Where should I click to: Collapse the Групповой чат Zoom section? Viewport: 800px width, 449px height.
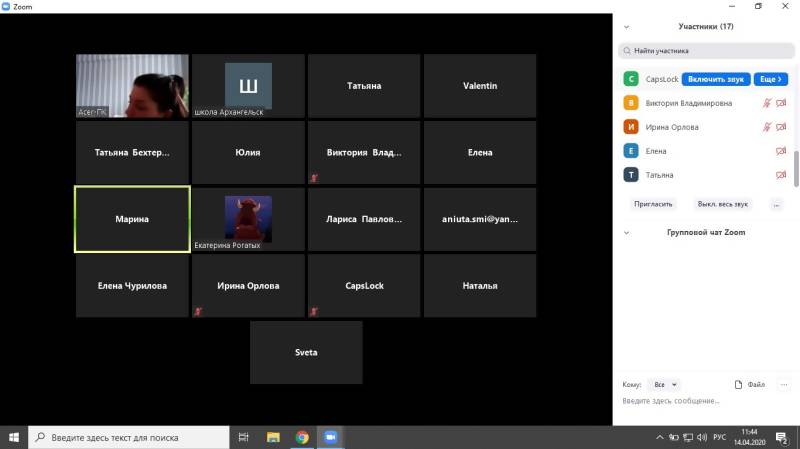626,232
